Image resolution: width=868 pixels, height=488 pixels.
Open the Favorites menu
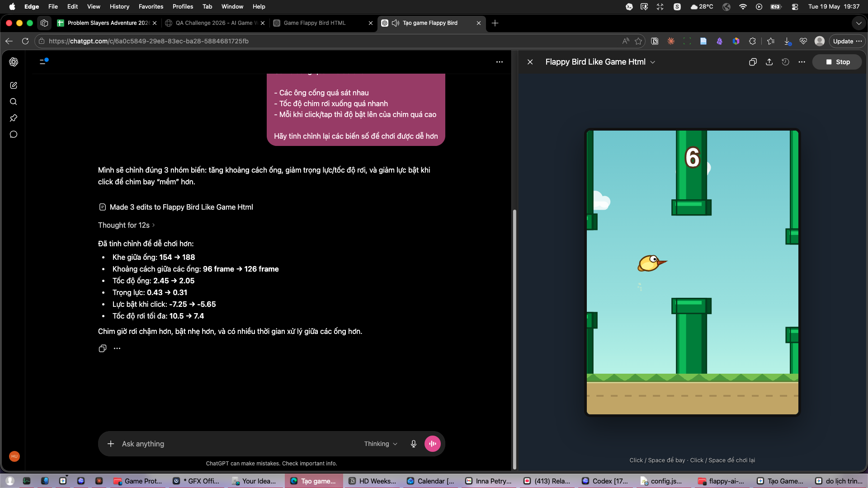click(x=151, y=6)
